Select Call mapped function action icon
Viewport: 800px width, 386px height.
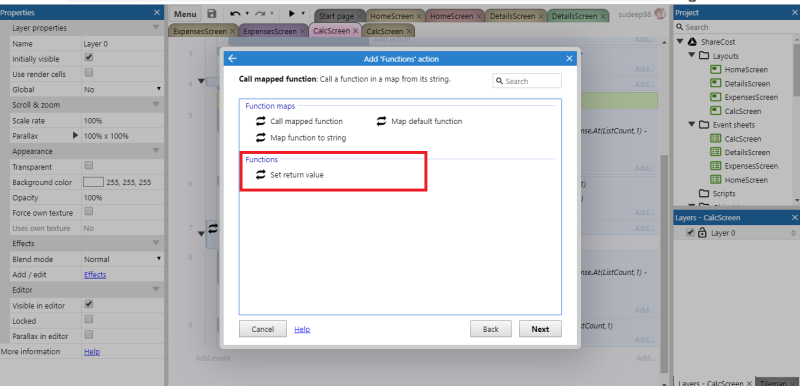(x=261, y=121)
